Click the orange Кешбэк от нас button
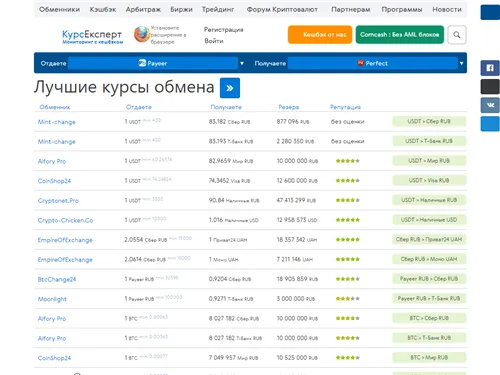Screen dimensions: 500x375 click(x=320, y=35)
